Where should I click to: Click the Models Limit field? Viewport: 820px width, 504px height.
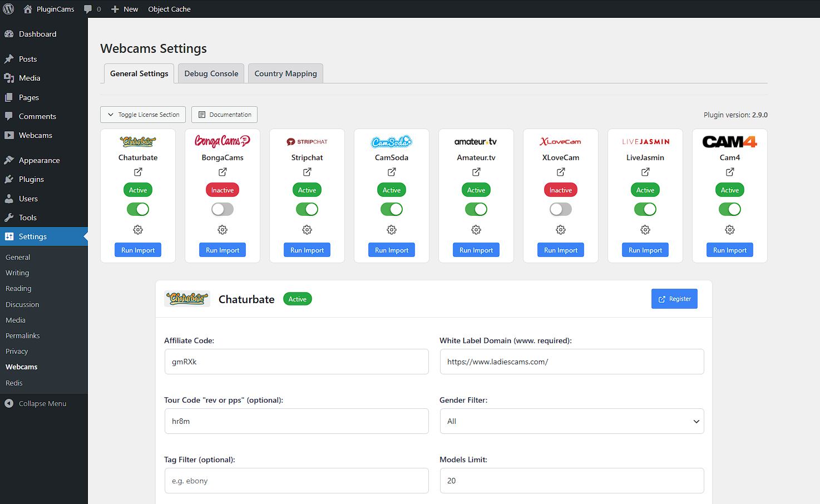pyautogui.click(x=572, y=481)
